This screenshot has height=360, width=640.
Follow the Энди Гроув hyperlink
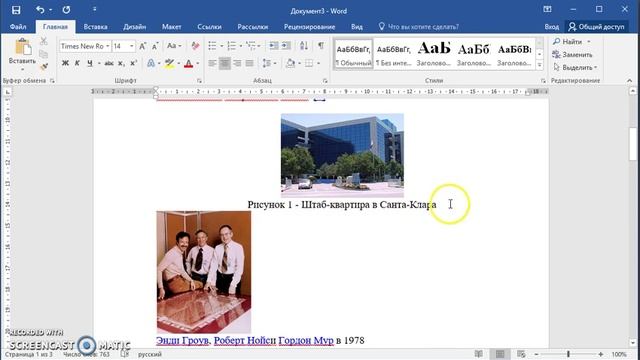[x=182, y=340]
